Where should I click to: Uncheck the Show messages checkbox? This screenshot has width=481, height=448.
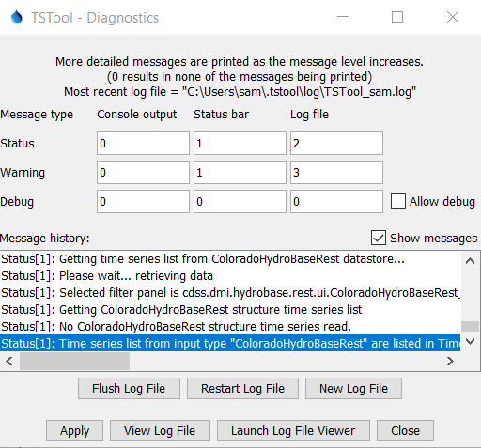379,238
